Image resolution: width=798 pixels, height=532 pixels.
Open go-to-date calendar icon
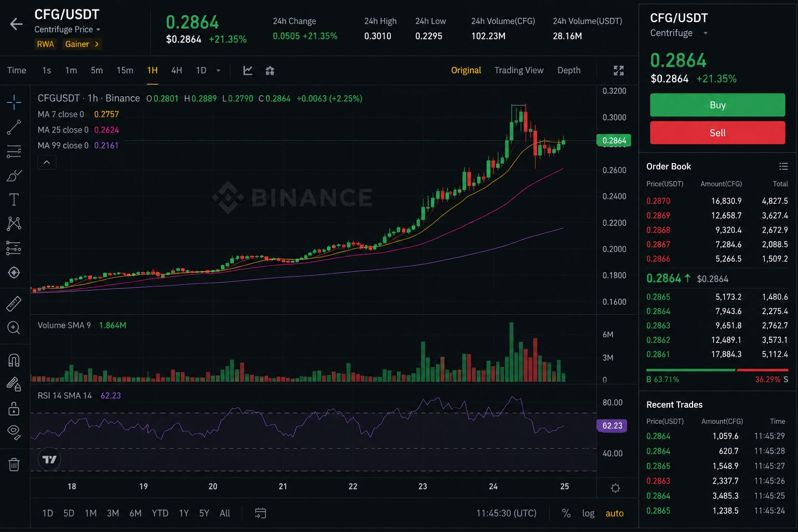pyautogui.click(x=260, y=513)
